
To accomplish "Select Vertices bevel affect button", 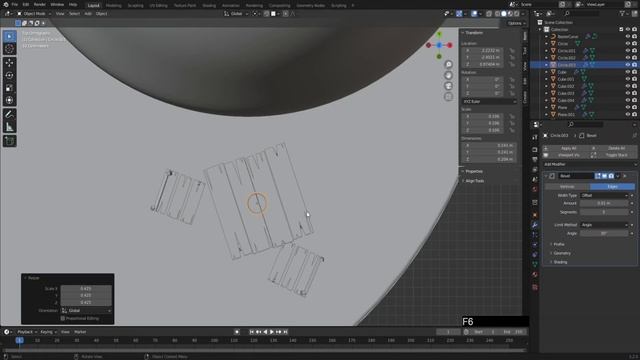I will tap(567, 187).
